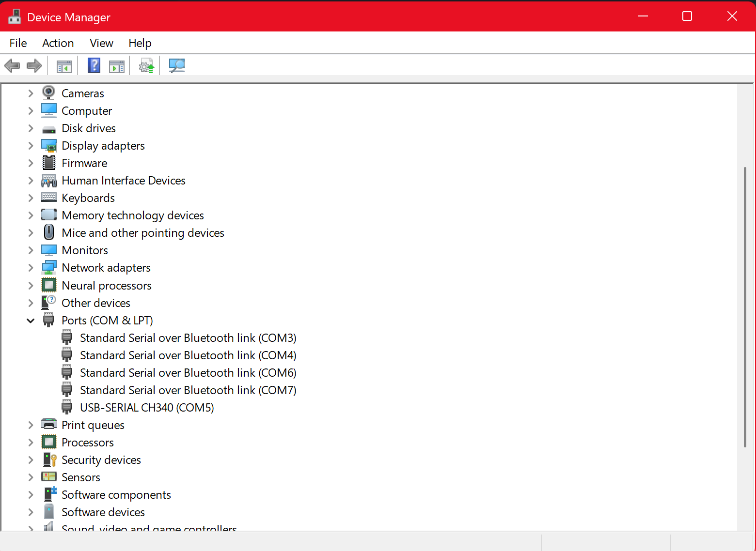This screenshot has height=551, width=756.
Task: Collapse the Ports (COM & LPT) category
Action: [31, 321]
